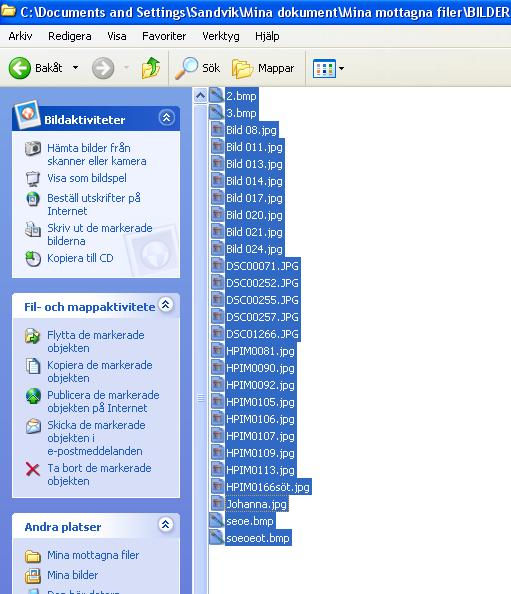
Task: Open the Redigera menu
Action: (70, 36)
